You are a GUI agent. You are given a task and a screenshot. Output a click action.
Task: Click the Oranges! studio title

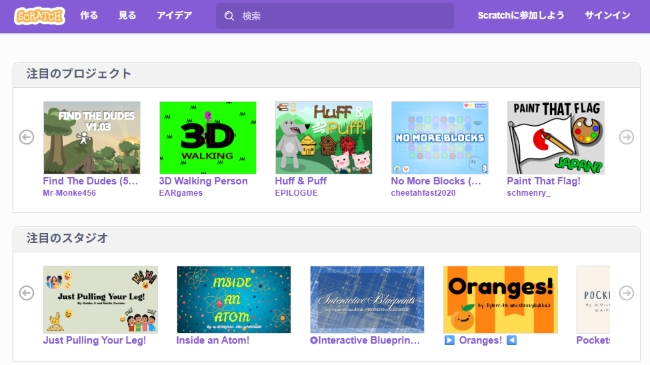[480, 341]
